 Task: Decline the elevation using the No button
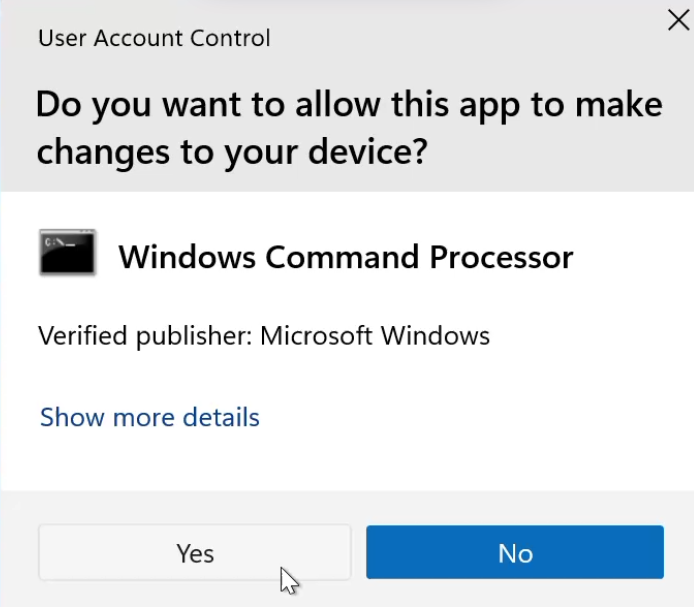(x=515, y=553)
